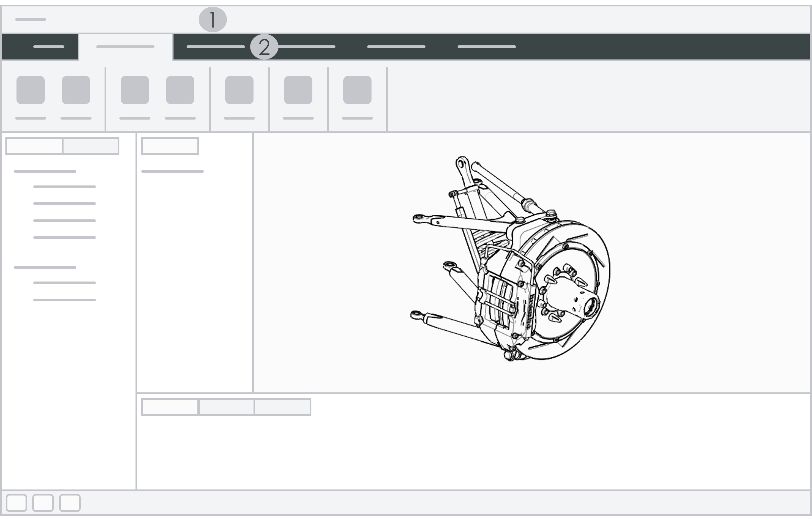Click the brake assembly model in the viewport

tap(510, 259)
